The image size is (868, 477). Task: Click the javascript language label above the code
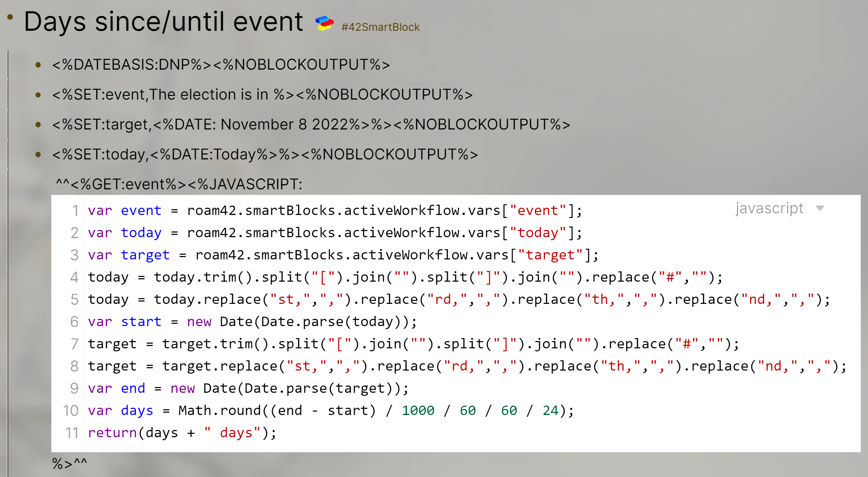(770, 209)
